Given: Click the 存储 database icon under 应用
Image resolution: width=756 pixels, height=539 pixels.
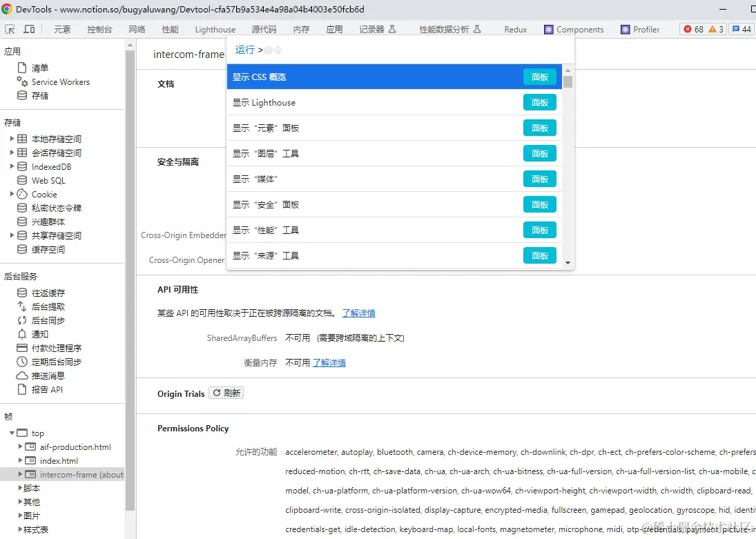Looking at the screenshot, I should coord(22,95).
